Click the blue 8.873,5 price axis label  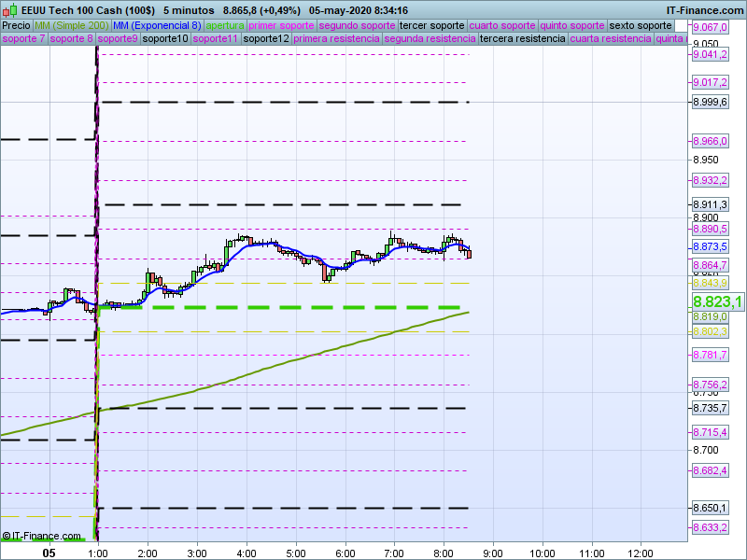point(710,247)
